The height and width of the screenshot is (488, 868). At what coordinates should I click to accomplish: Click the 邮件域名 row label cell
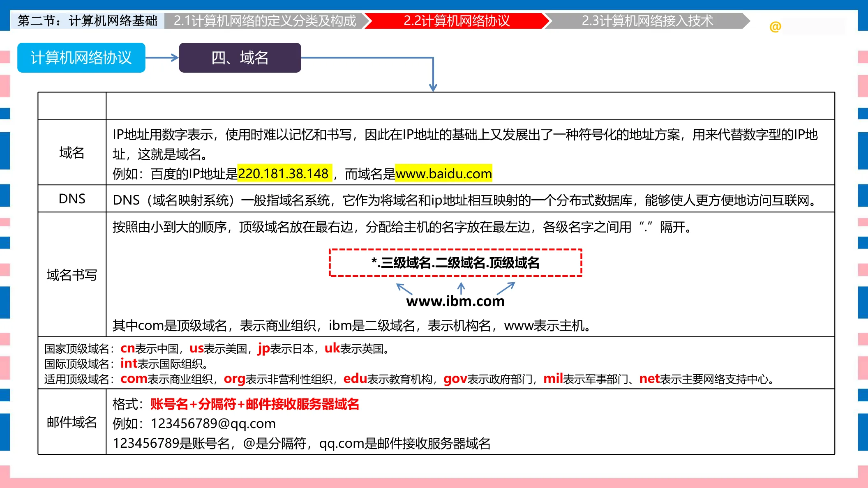72,422
